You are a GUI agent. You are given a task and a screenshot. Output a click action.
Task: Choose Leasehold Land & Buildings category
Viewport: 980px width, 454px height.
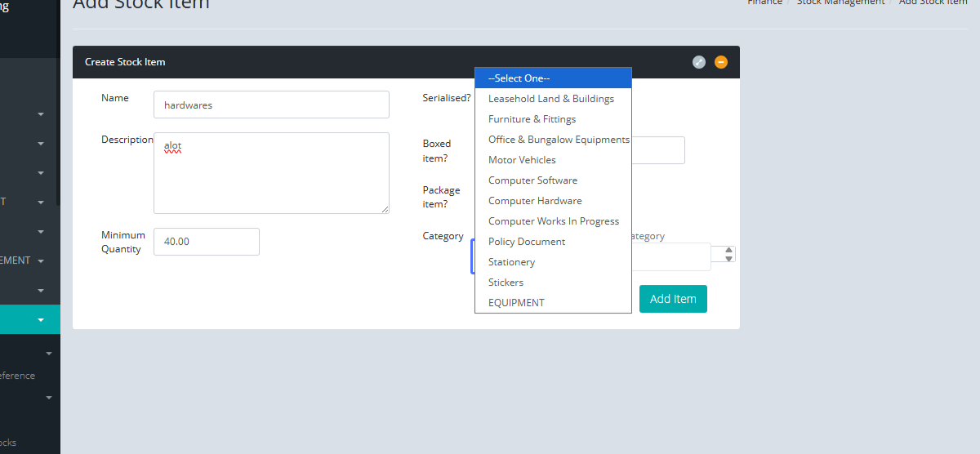click(x=553, y=99)
